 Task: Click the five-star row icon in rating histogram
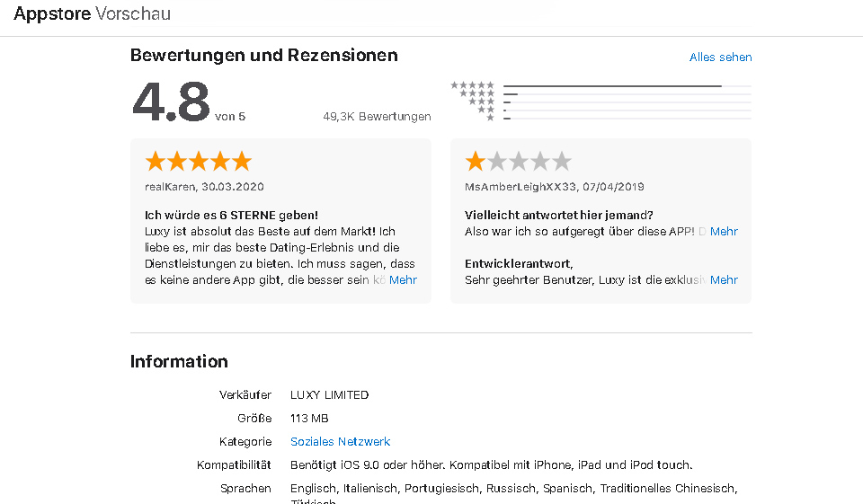[x=473, y=85]
